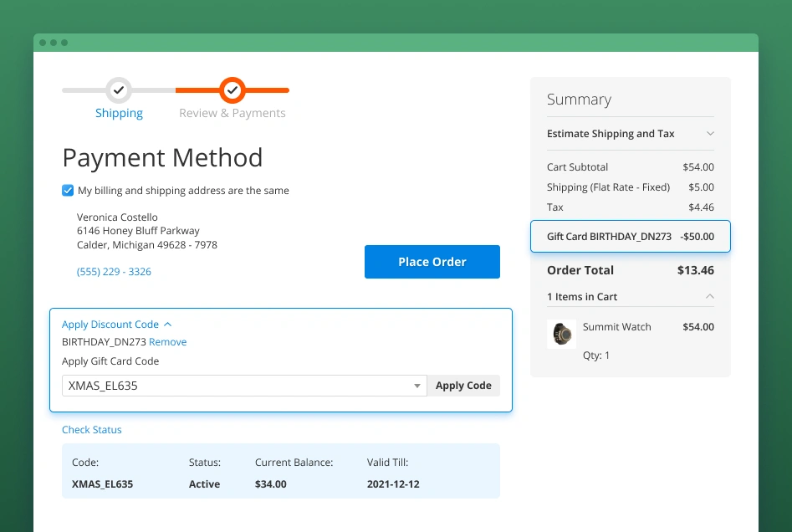Click the collapse chevron beside 1 Items in Cart
Image resolution: width=792 pixels, height=532 pixels.
click(x=709, y=296)
